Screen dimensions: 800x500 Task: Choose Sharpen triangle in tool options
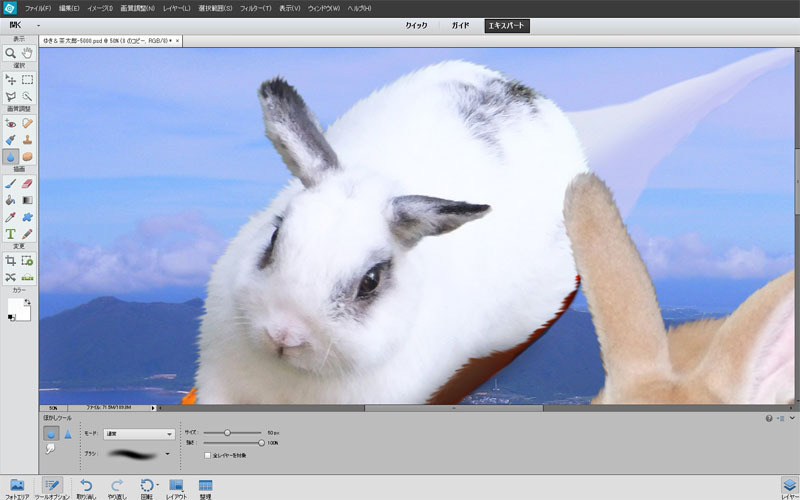[x=67, y=434]
